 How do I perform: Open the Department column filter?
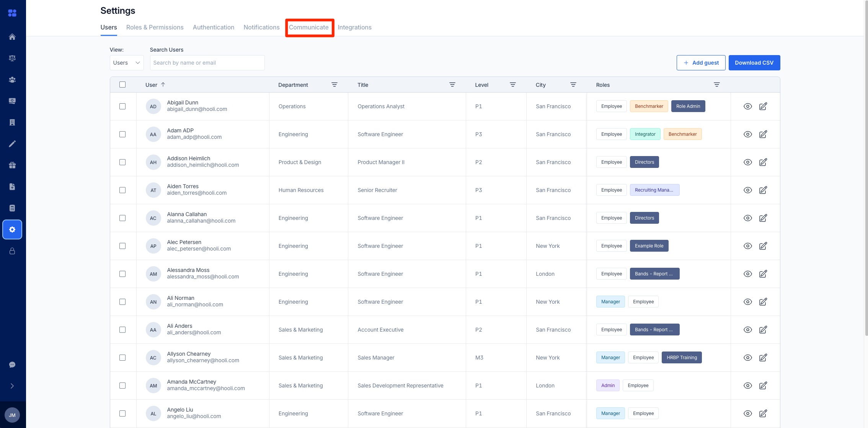tap(334, 85)
